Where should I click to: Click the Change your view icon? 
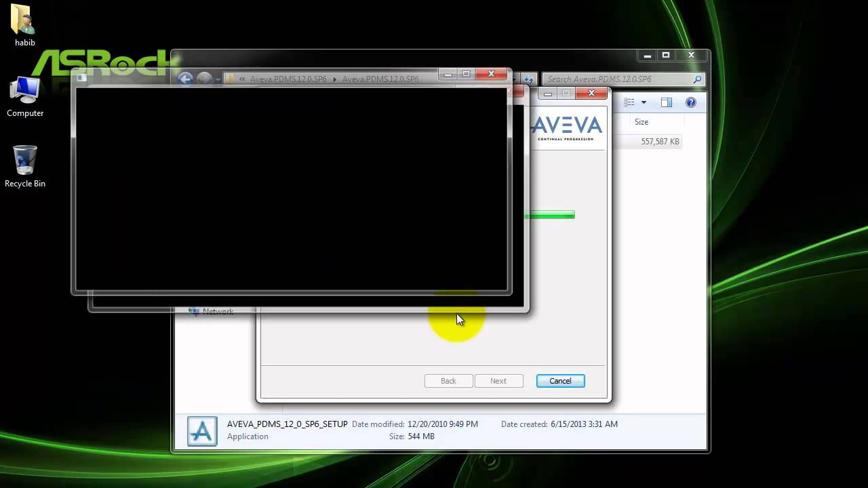(x=629, y=102)
